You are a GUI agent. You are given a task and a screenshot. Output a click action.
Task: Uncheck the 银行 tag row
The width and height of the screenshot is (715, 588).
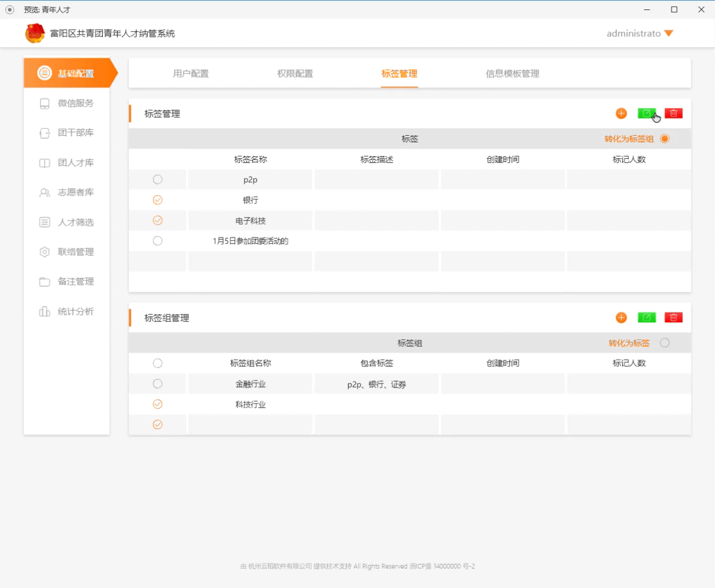pyautogui.click(x=158, y=200)
